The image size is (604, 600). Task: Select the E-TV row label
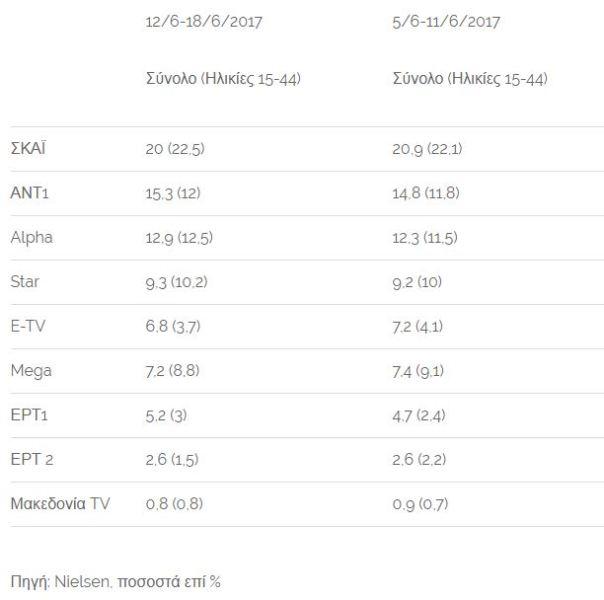[27, 326]
